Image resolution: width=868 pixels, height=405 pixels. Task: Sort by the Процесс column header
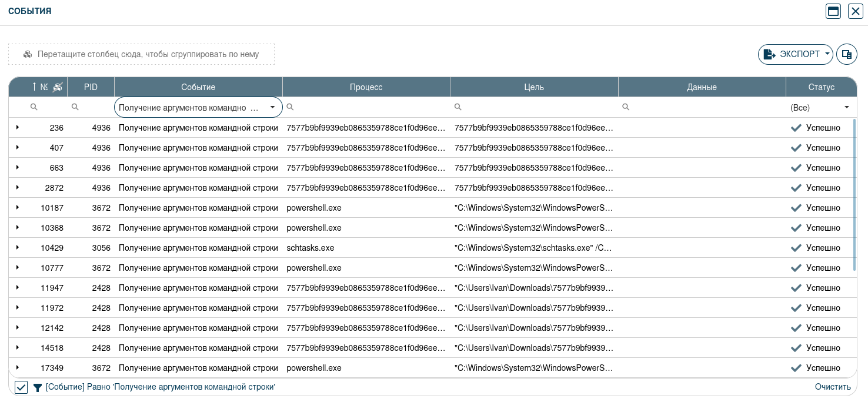[366, 87]
